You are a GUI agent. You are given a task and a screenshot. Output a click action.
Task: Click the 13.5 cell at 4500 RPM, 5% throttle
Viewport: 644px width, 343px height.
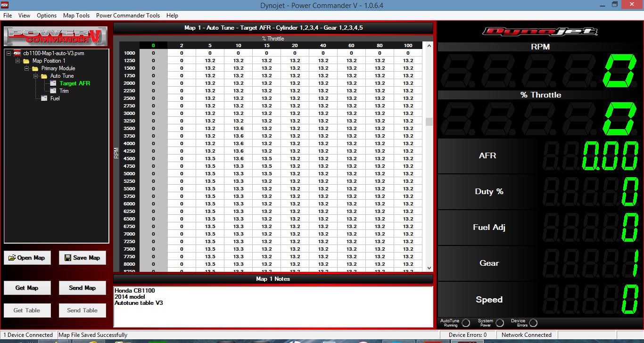[210, 159]
